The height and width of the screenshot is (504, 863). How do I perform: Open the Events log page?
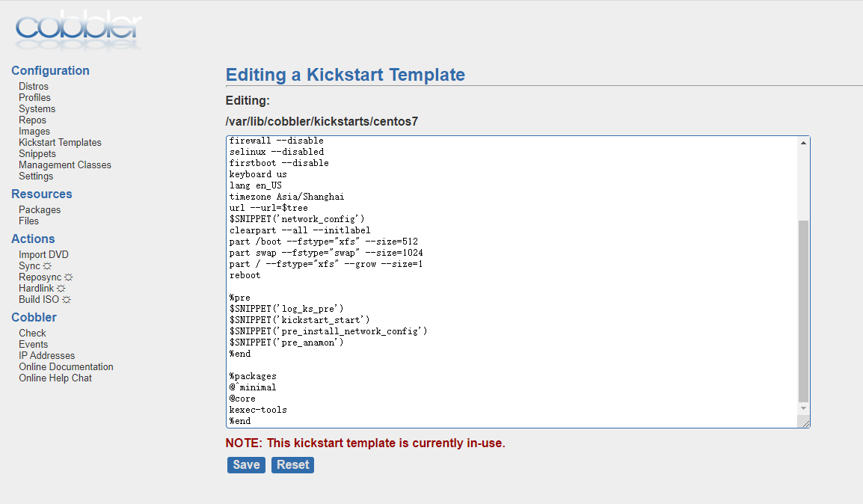coord(33,345)
